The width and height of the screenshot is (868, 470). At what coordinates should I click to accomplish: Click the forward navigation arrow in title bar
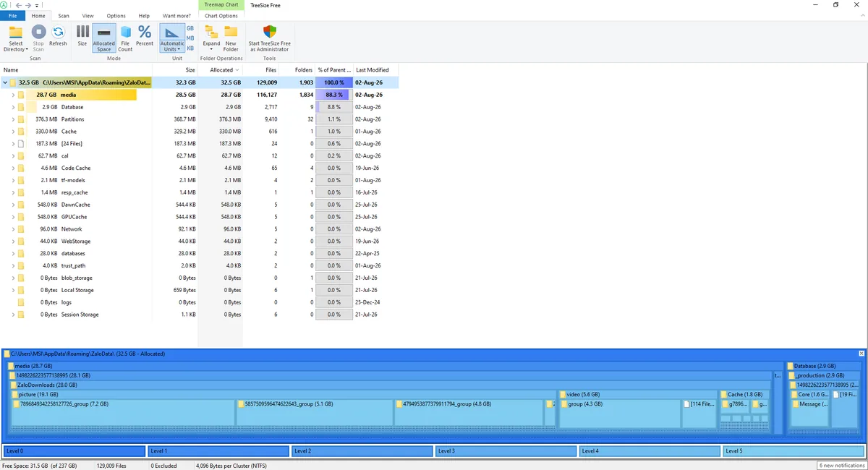(x=27, y=5)
